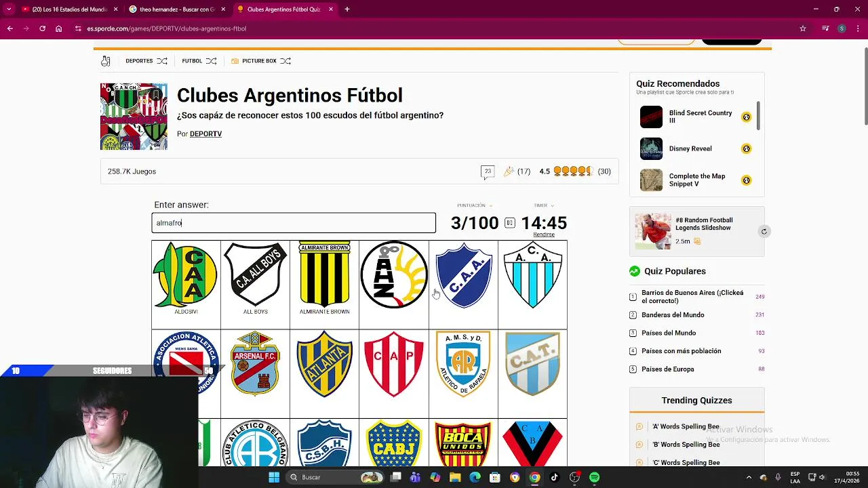Show hidden system tray icons
868x488 pixels.
(x=749, y=477)
